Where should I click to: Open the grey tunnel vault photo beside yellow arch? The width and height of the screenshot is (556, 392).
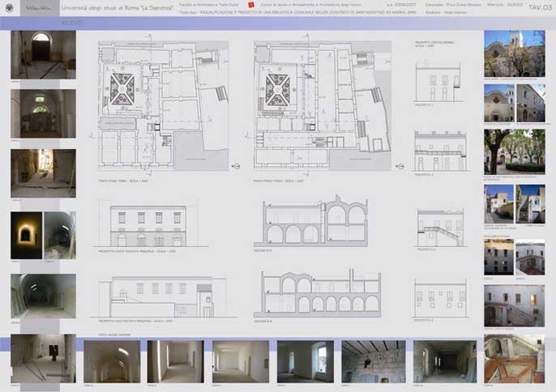60,236
